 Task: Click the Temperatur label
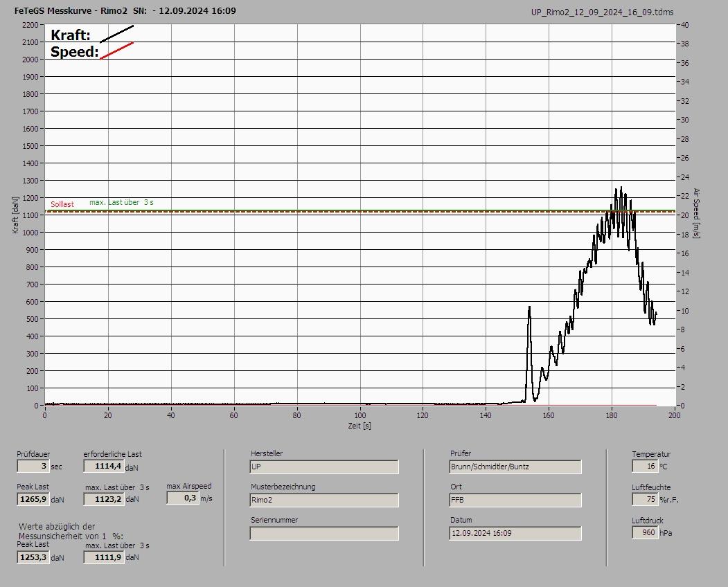click(651, 454)
